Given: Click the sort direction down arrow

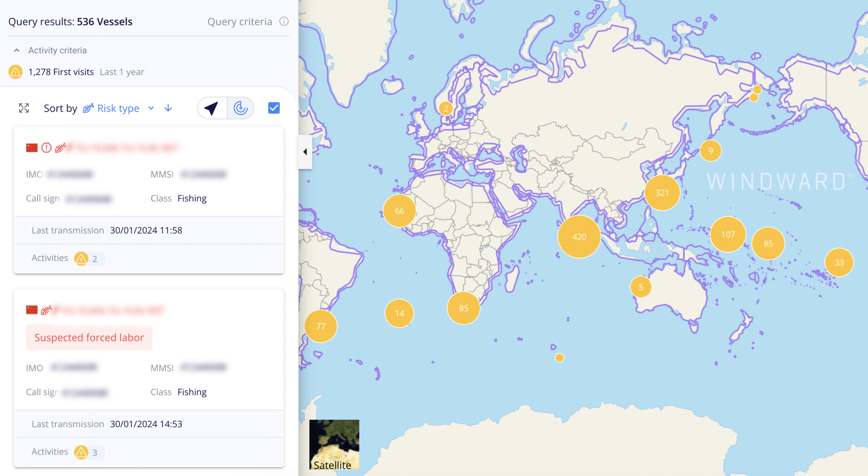Looking at the screenshot, I should tap(168, 108).
